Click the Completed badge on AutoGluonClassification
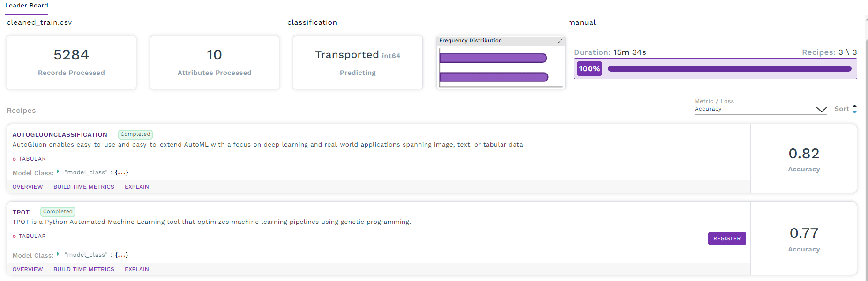This screenshot has width=868, height=281. click(x=135, y=134)
